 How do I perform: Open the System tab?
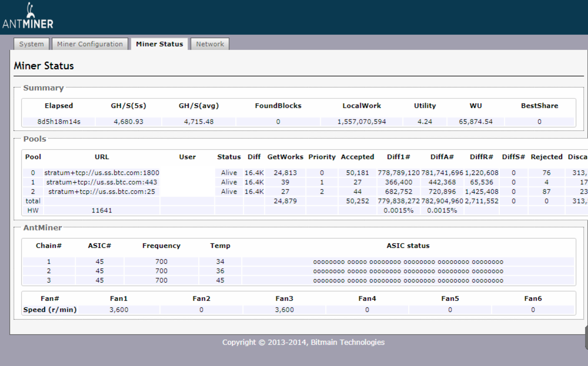(x=31, y=44)
